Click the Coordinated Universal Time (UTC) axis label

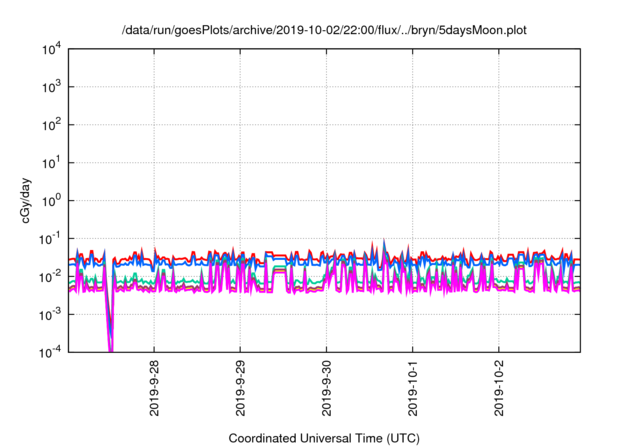click(x=324, y=439)
